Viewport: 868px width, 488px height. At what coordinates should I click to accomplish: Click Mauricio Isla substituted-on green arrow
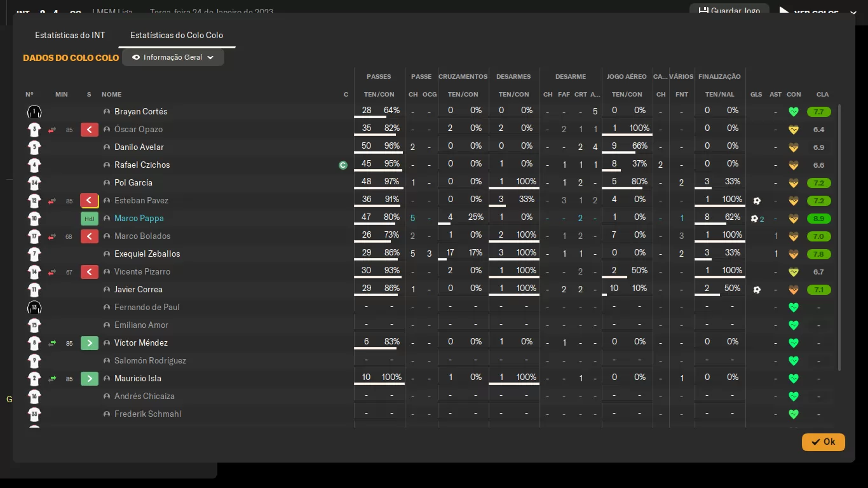90,379
